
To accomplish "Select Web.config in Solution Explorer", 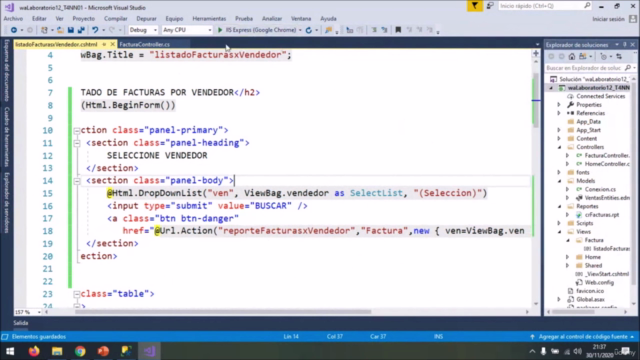I will point(599,282).
